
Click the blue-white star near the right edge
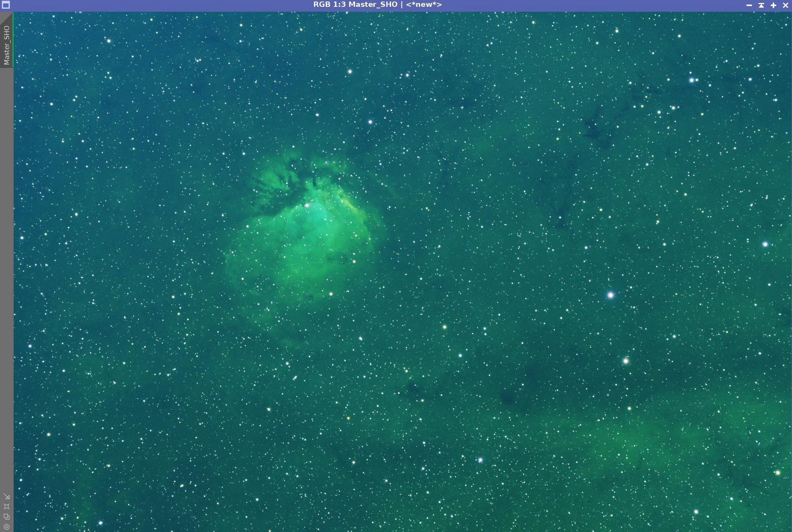[765, 244]
